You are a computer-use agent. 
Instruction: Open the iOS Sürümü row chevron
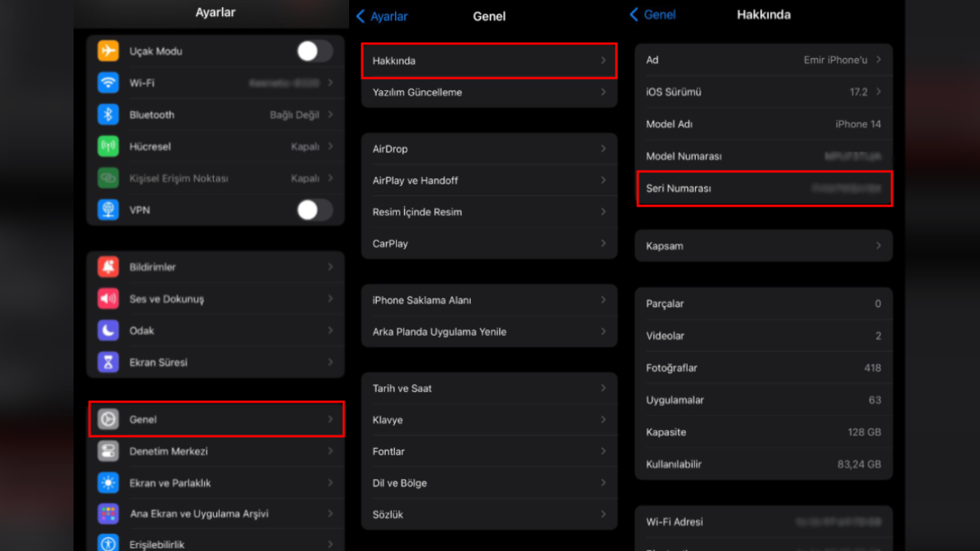878,92
